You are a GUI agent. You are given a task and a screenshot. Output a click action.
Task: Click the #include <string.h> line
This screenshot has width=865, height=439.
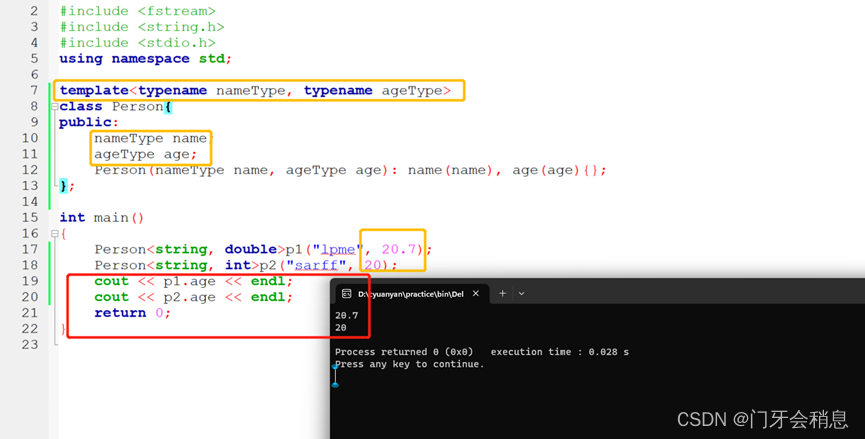pyautogui.click(x=142, y=27)
